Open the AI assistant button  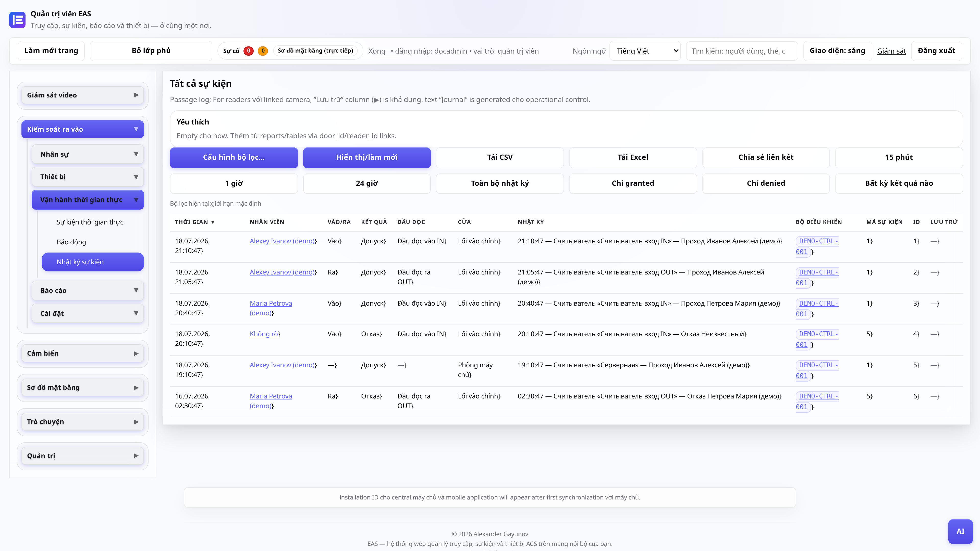tap(960, 531)
